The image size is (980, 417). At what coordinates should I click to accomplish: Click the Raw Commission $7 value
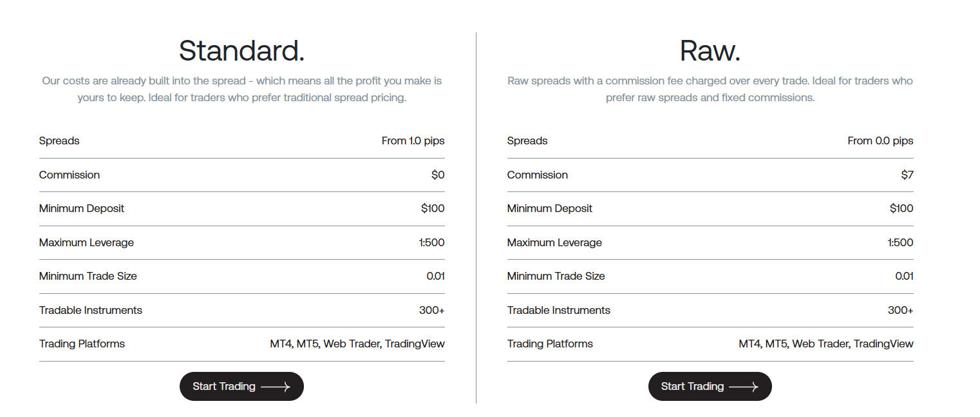(x=907, y=175)
